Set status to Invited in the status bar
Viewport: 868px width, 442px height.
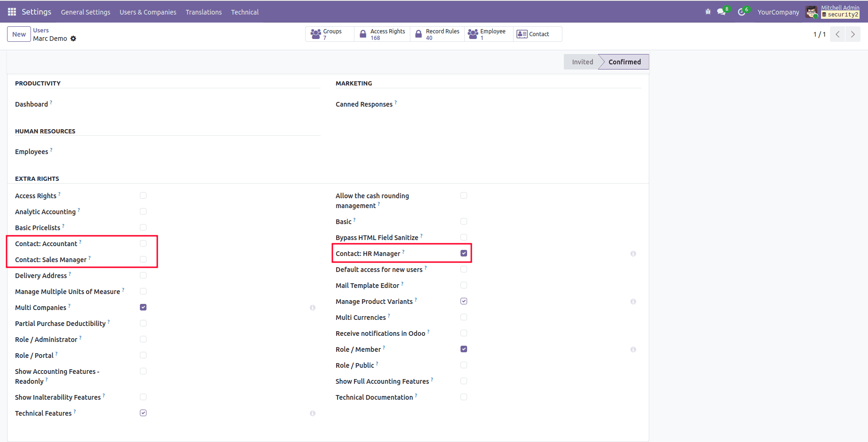click(x=582, y=62)
